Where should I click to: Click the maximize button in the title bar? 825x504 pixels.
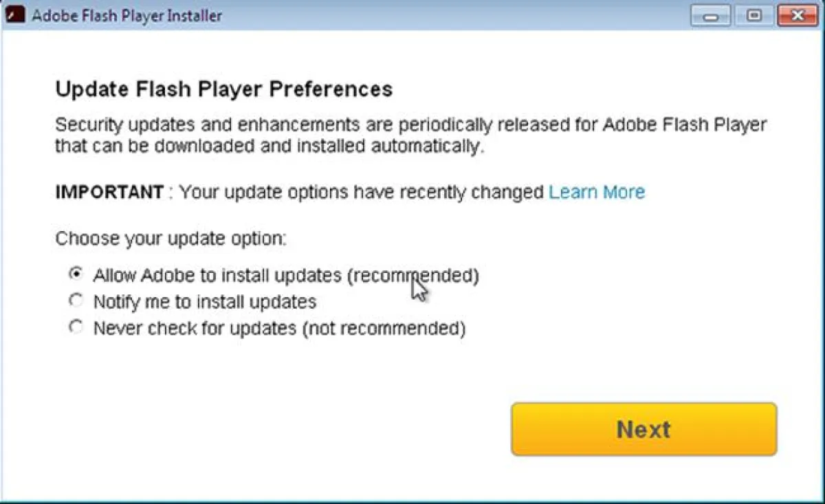[x=754, y=15]
